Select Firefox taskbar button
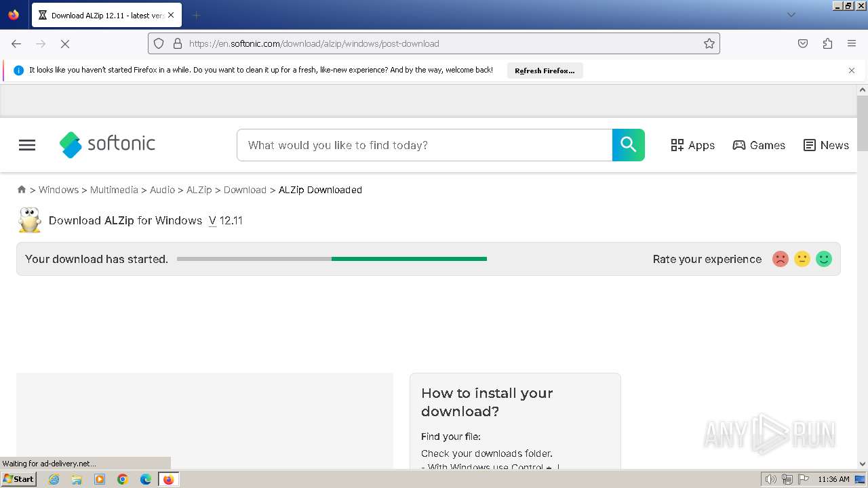868x488 pixels. [x=168, y=479]
